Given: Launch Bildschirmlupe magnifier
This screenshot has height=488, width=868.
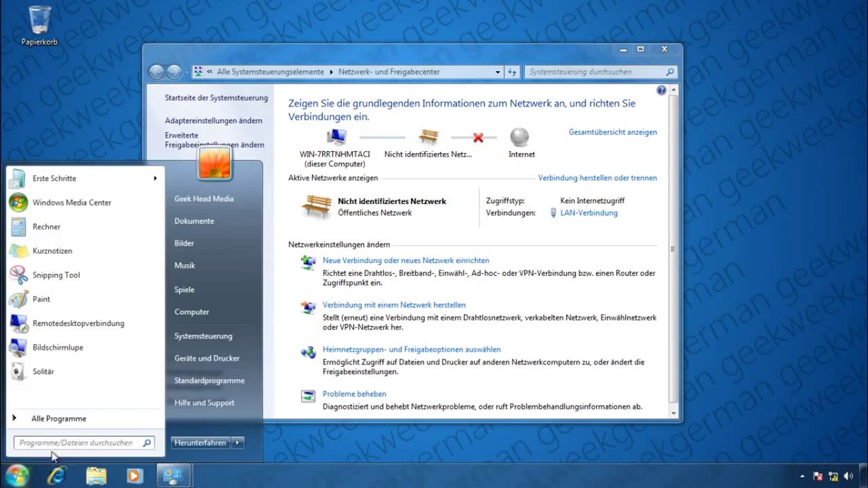Looking at the screenshot, I should click(x=85, y=347).
